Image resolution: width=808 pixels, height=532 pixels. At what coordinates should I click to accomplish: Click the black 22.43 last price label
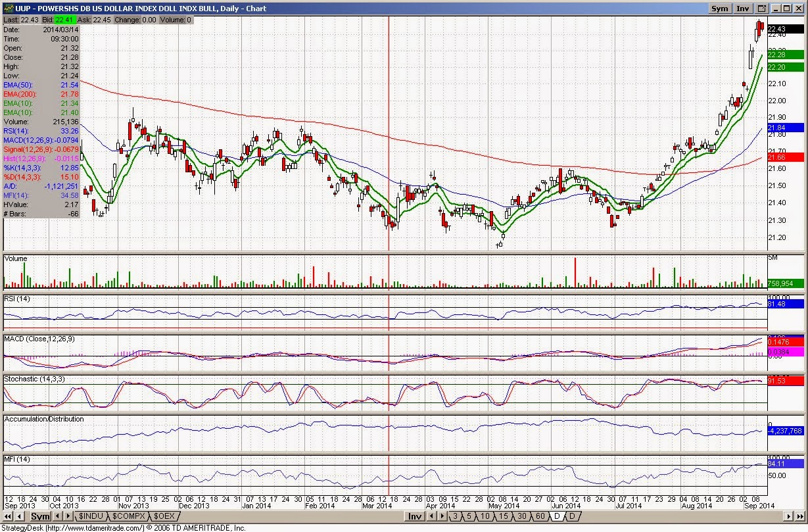(785, 28)
